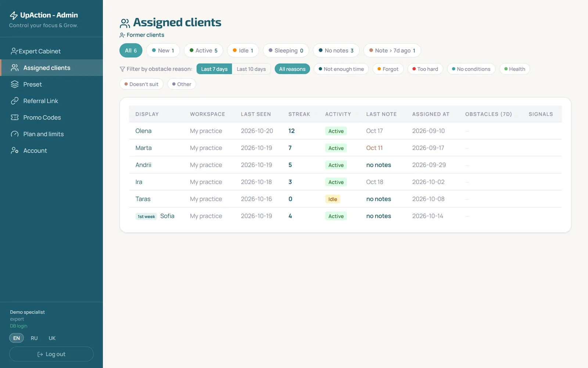588x368 pixels.
Task: Open the DB login link
Action: click(x=18, y=326)
